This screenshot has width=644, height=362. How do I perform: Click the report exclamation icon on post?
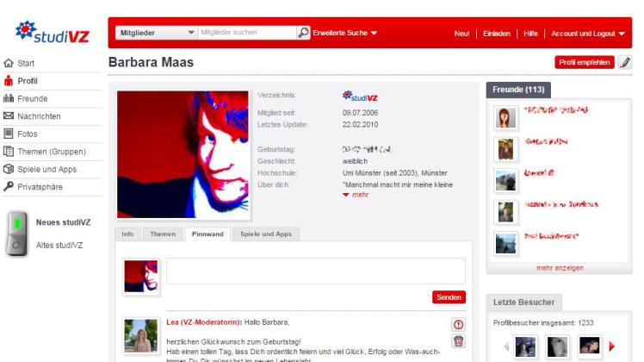tap(458, 325)
